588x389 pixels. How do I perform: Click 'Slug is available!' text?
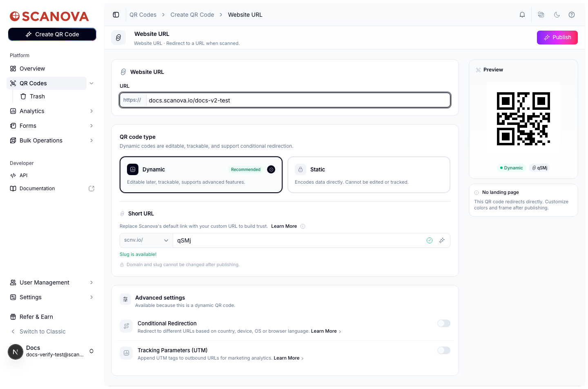coord(138,254)
